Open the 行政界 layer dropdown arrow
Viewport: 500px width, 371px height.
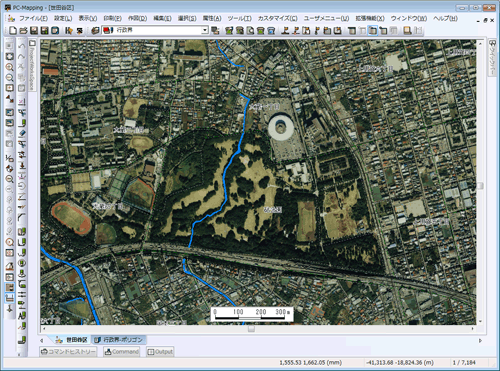pos(205,30)
